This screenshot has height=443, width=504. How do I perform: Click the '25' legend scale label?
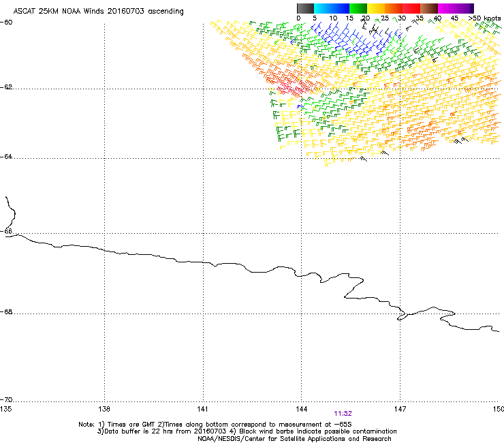385,18
